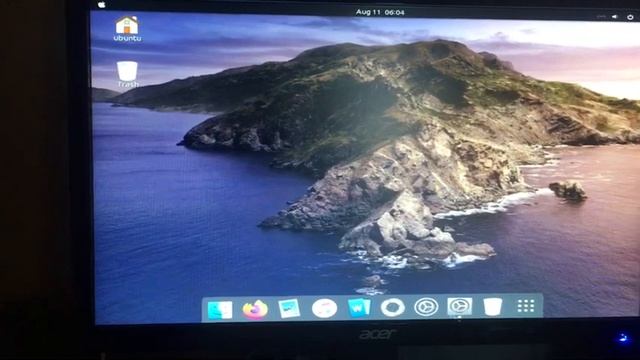Viewport: 640px width, 360px height.
Task: Show applications grid in the dock
Action: point(526,306)
